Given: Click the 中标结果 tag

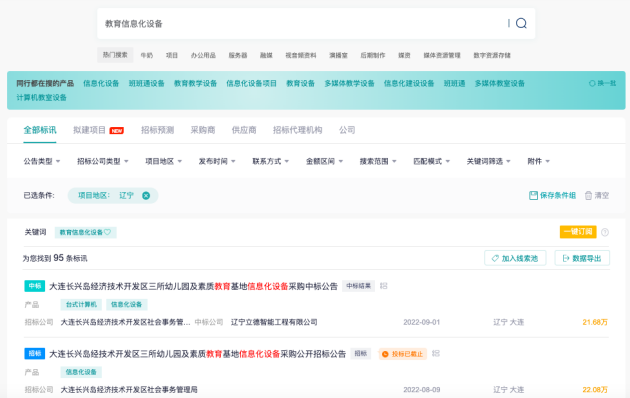Looking at the screenshot, I should coord(358,286).
